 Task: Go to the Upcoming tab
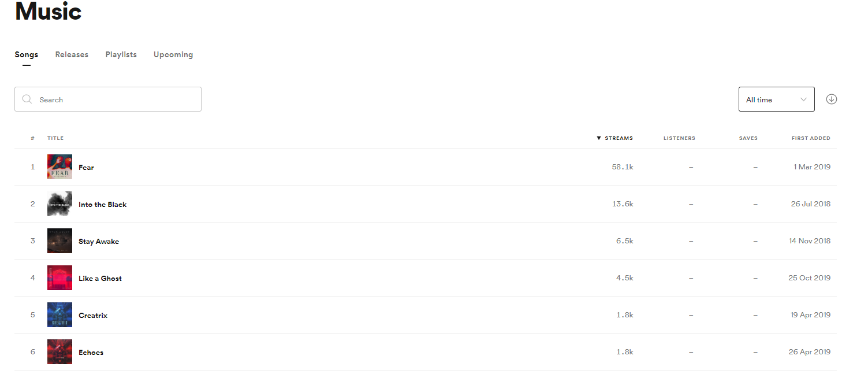pyautogui.click(x=173, y=54)
